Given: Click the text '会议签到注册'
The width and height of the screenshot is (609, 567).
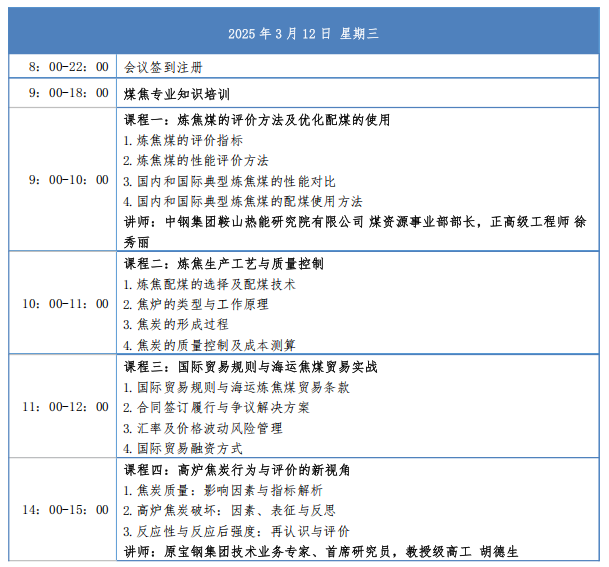Looking at the screenshot, I should (x=163, y=67).
